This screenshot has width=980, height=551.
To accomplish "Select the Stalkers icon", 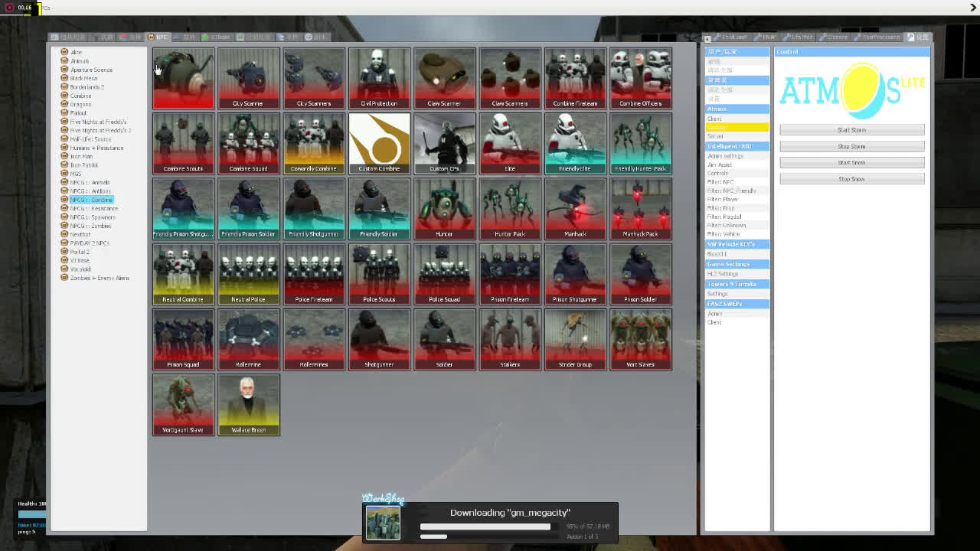I will 510,339.
